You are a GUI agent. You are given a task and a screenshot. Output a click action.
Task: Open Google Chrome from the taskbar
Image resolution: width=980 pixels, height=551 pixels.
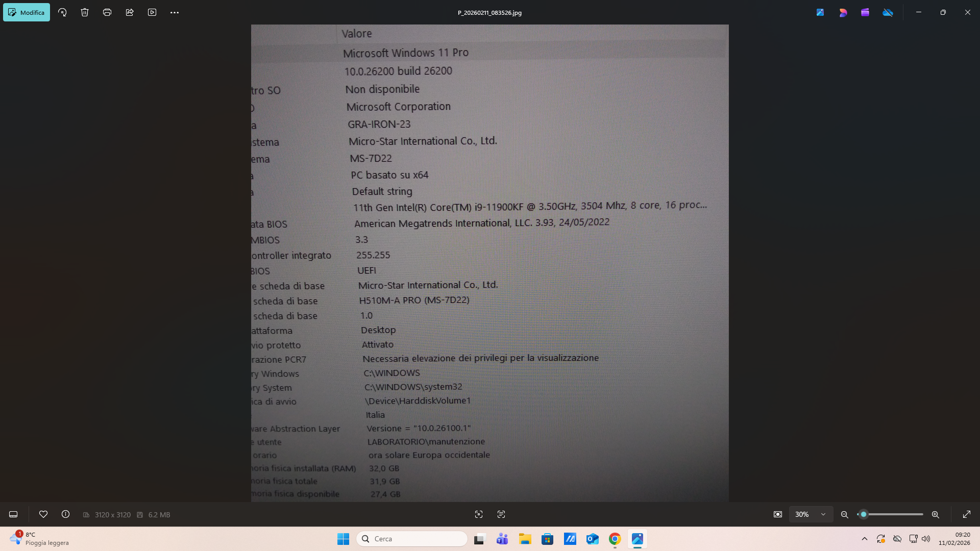coord(615,539)
